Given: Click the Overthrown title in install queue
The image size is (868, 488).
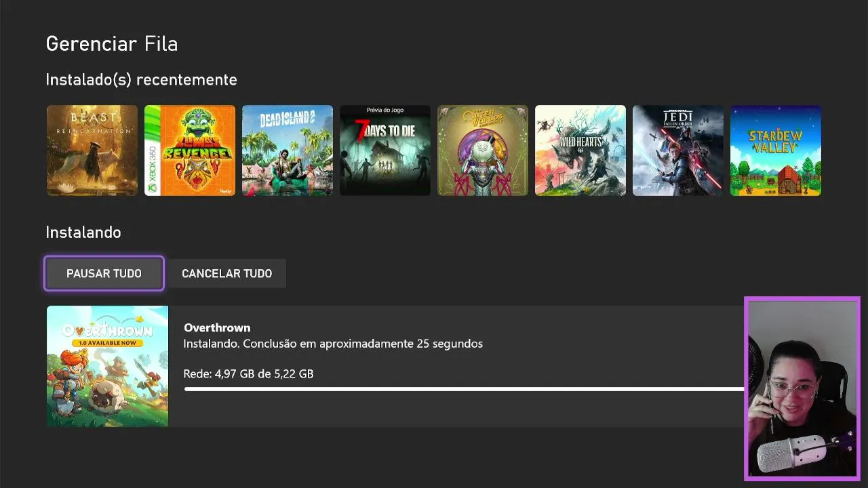Looking at the screenshot, I should tap(217, 327).
